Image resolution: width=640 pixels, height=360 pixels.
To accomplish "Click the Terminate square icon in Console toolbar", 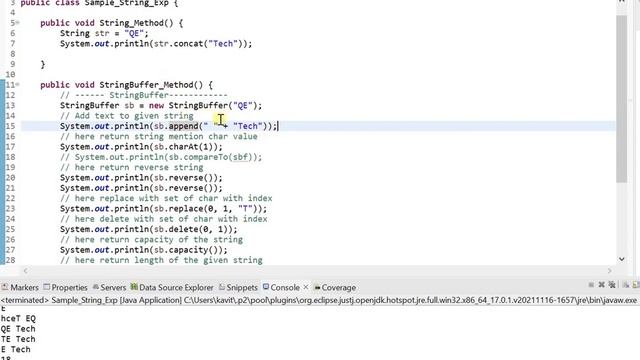I will coord(591,285).
